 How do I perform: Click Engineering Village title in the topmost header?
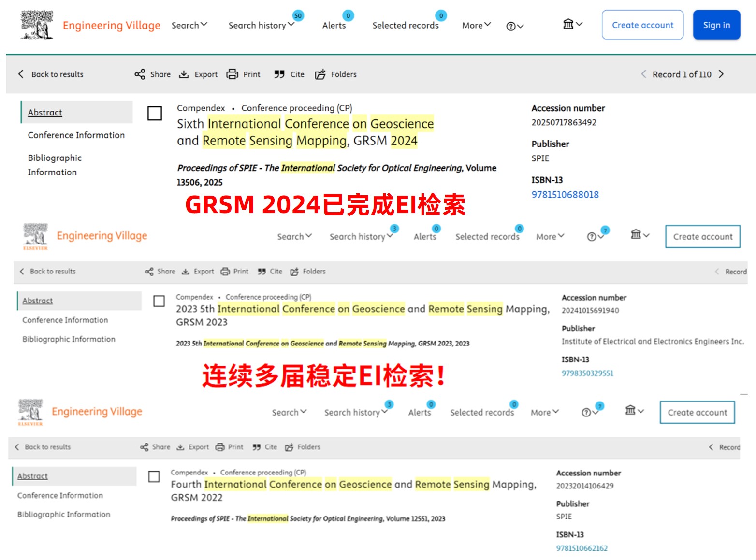point(112,26)
